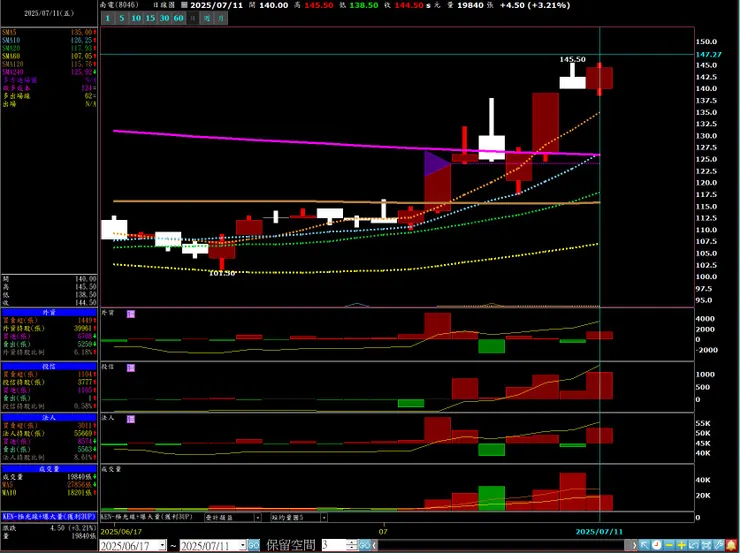Click the SMA120 indicator row

(49, 64)
